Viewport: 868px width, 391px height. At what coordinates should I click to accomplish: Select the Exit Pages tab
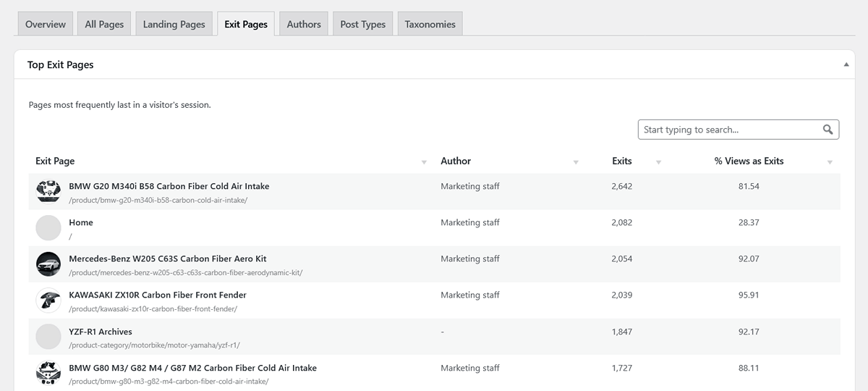point(246,24)
